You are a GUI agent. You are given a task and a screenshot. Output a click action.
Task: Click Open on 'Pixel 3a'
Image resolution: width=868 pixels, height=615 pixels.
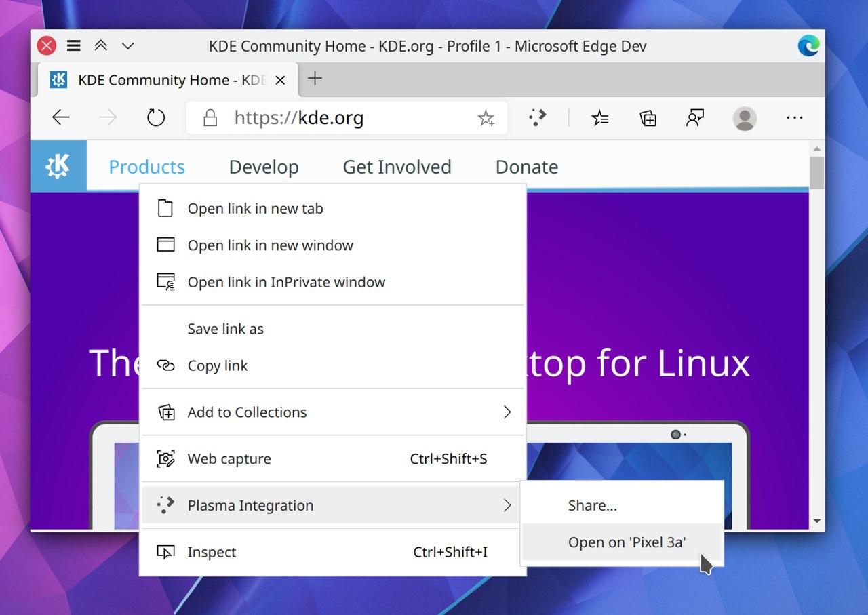622,542
